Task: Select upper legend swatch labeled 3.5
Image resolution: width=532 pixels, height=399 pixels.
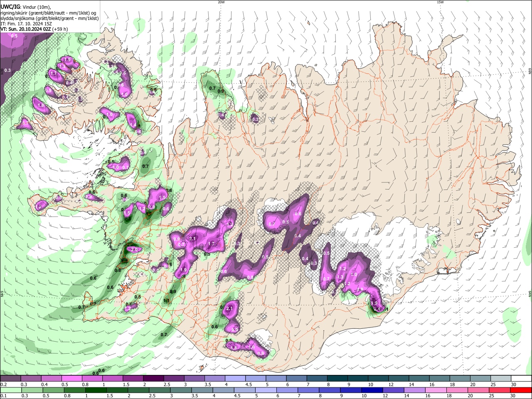Action: [215, 379]
